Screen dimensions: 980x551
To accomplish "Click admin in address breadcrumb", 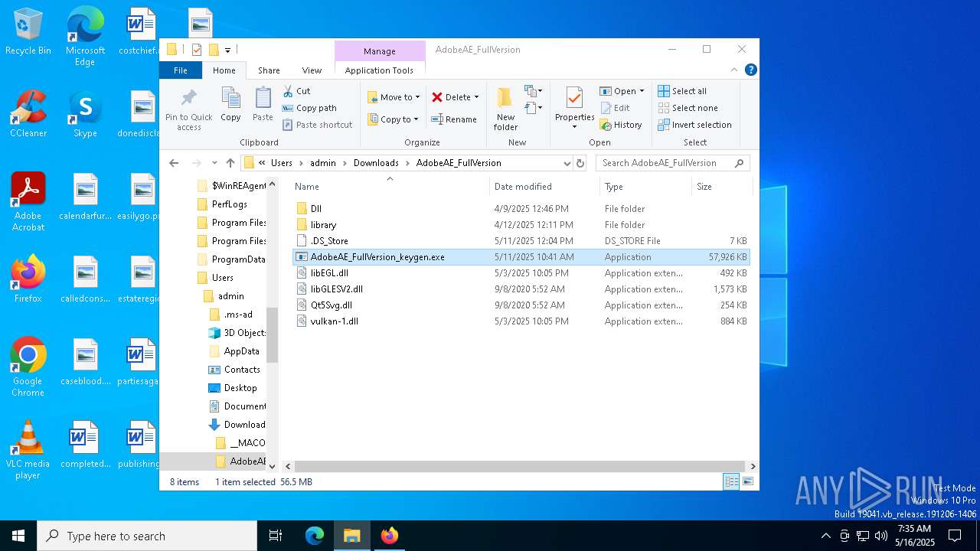I will point(323,163).
